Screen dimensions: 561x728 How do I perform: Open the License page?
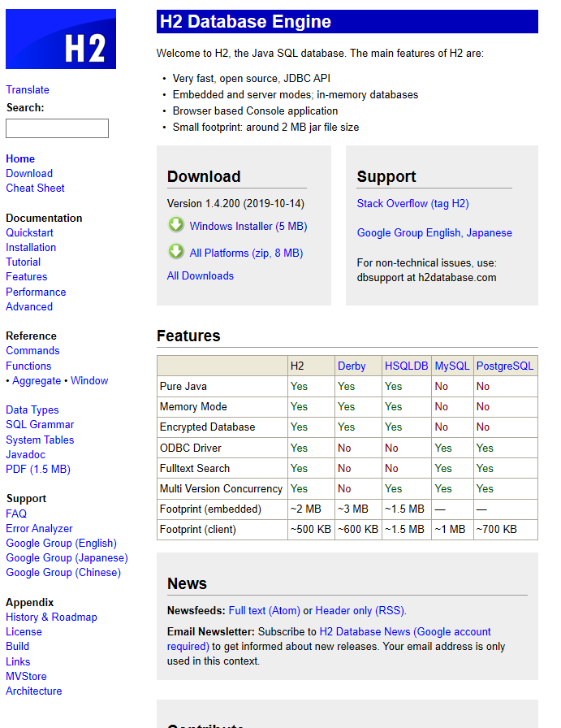tap(24, 632)
